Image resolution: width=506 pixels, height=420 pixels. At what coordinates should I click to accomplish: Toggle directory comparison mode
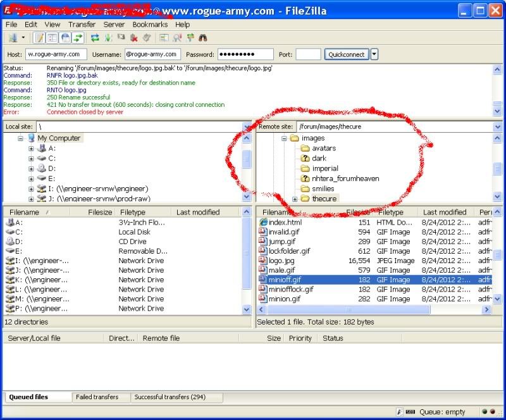(x=177, y=38)
